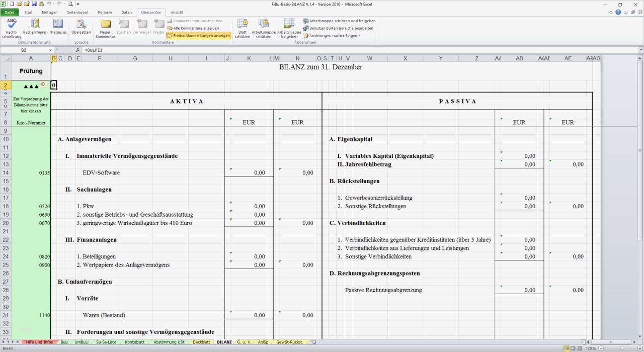
Task: Switch to the Daten ribbon tab
Action: click(x=127, y=12)
